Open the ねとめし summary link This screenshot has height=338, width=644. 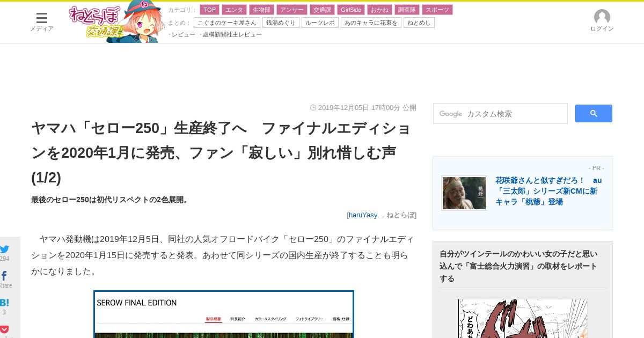(419, 23)
